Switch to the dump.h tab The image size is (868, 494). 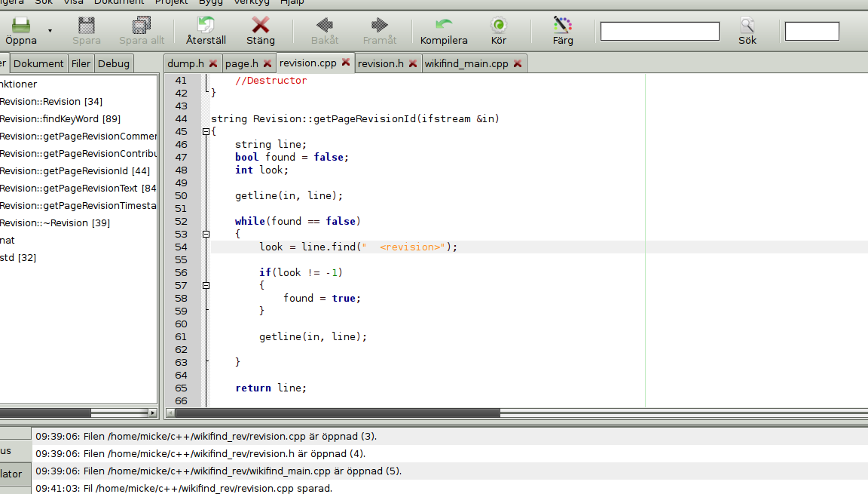(x=186, y=63)
